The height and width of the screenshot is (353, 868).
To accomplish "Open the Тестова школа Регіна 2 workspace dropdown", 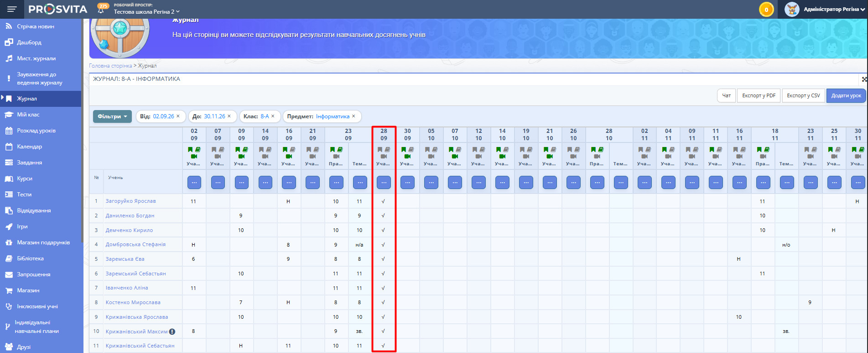I will [x=146, y=11].
